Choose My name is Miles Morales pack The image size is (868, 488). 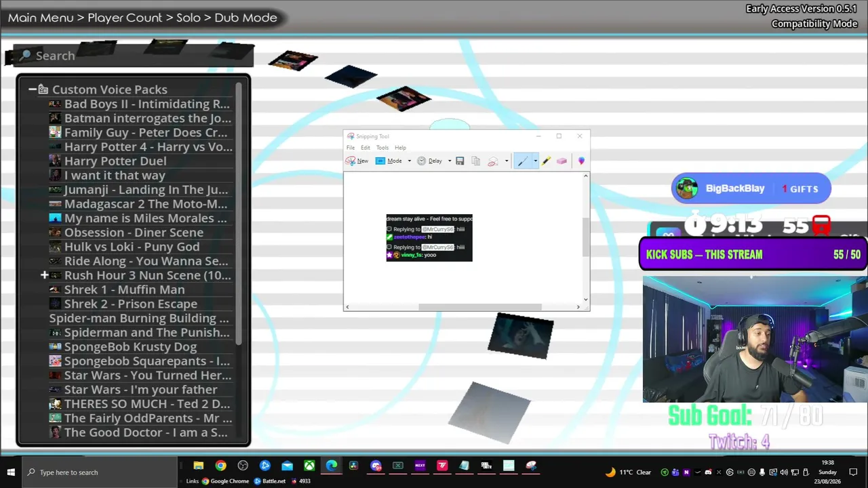(140, 218)
